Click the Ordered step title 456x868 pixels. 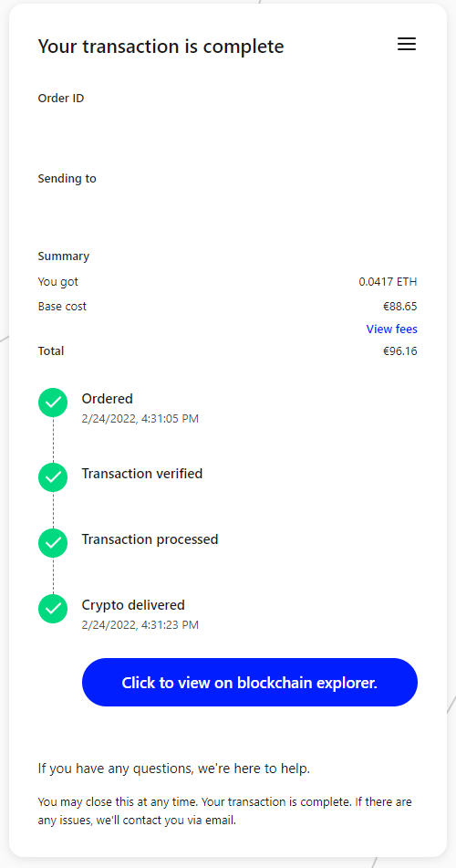(108, 399)
